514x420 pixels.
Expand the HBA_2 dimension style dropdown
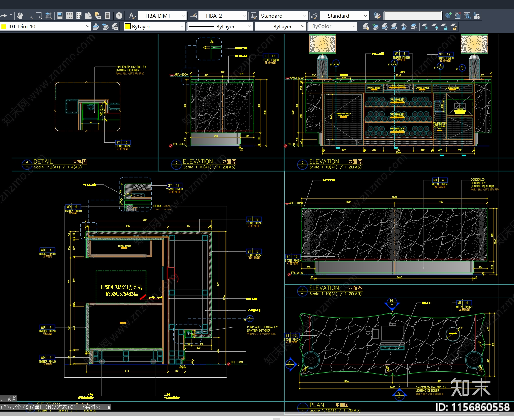(244, 16)
